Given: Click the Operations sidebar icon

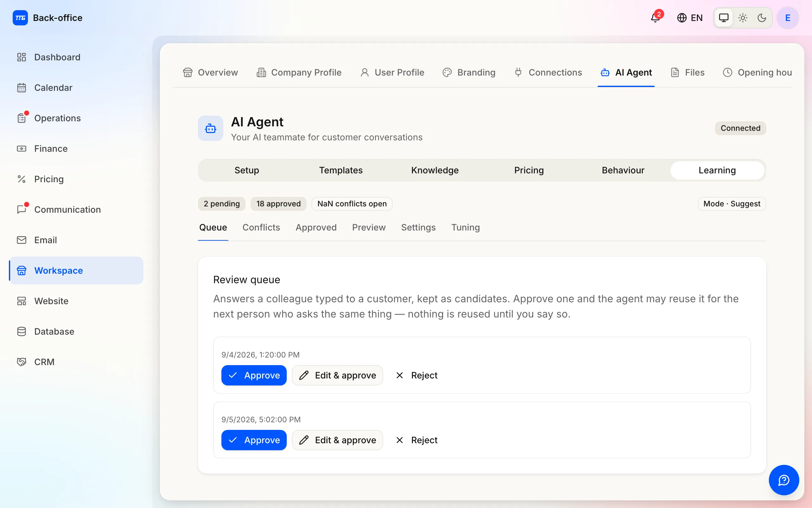Looking at the screenshot, I should coord(22,118).
